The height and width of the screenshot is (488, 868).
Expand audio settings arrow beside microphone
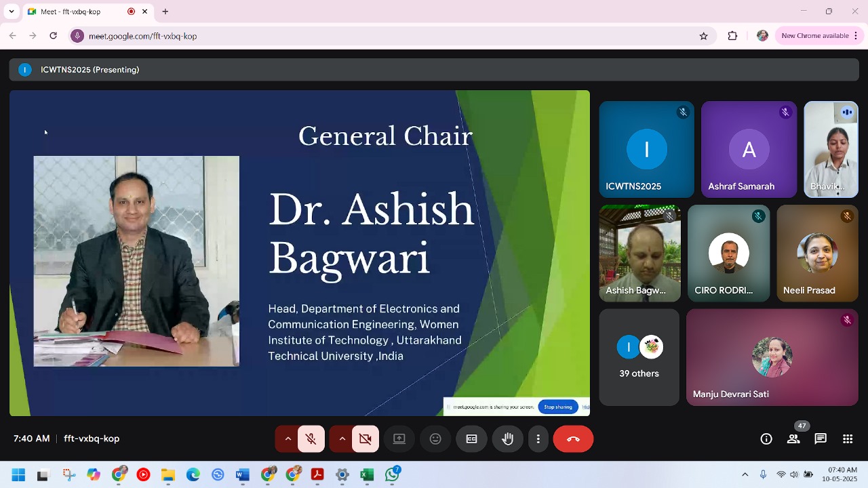pyautogui.click(x=288, y=439)
